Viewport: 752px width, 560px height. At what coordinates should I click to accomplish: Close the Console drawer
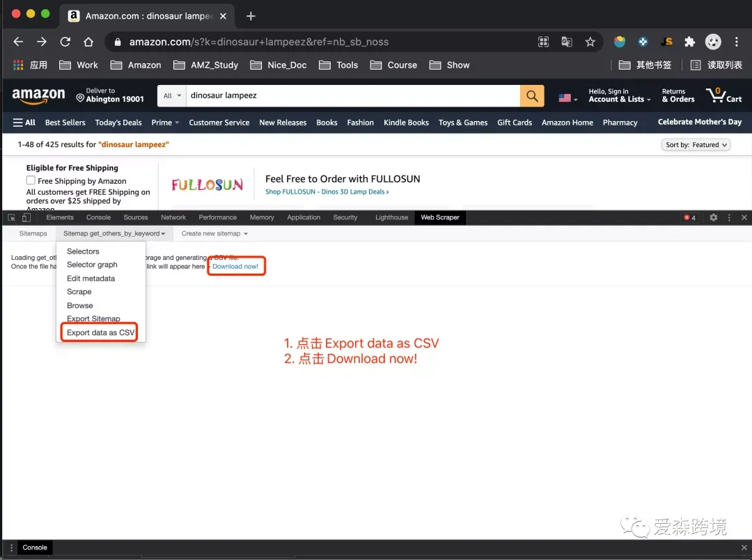pyautogui.click(x=744, y=547)
